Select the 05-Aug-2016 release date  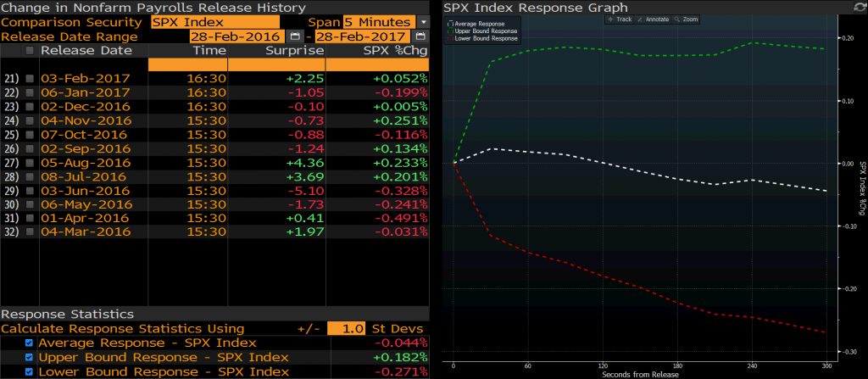(86, 162)
